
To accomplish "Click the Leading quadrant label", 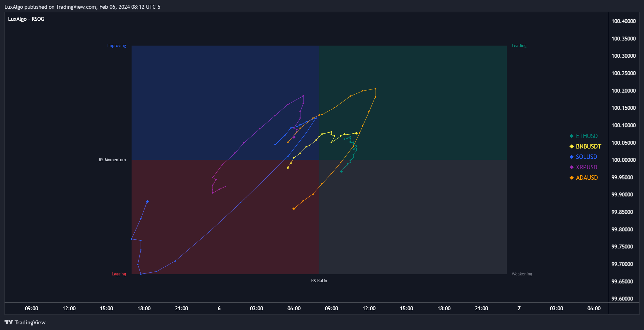I will point(519,46).
